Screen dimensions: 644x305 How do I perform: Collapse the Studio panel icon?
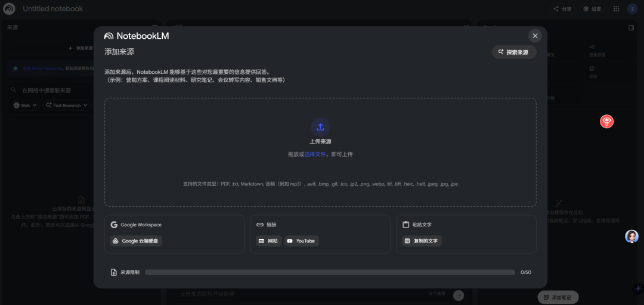tap(631, 27)
